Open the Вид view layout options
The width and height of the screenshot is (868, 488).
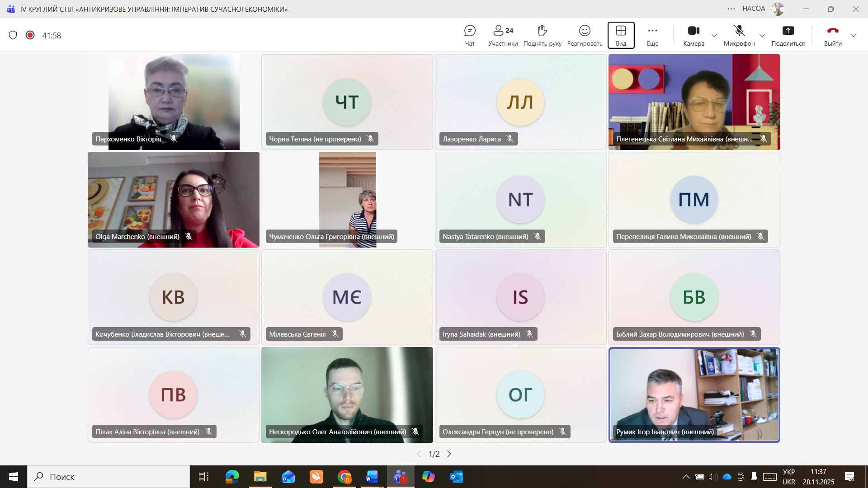(621, 35)
